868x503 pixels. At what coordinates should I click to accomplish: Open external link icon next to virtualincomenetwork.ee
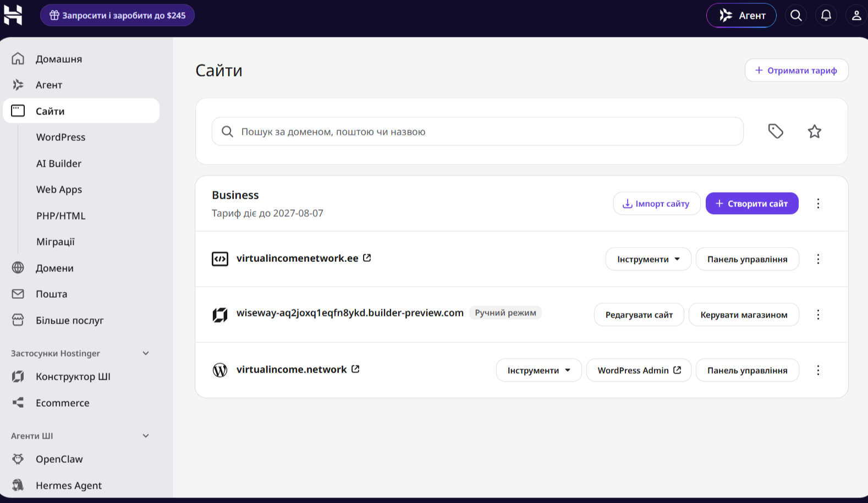367,258
